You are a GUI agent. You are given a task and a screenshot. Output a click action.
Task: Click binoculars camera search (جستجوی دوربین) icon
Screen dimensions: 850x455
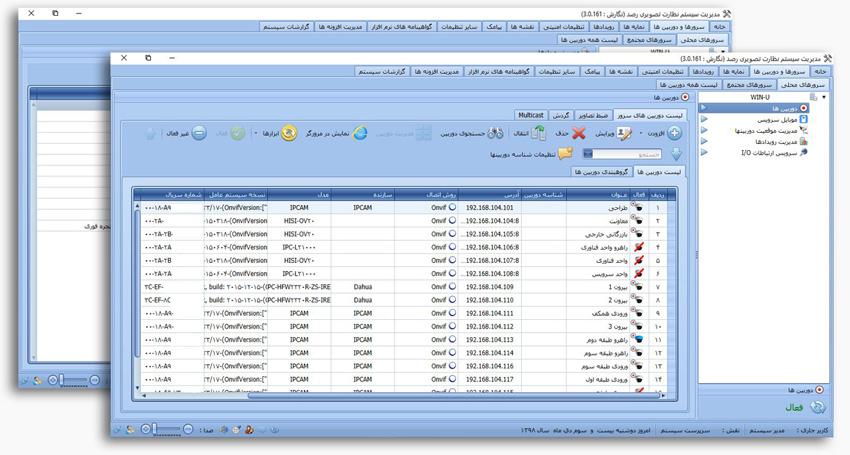click(495, 133)
